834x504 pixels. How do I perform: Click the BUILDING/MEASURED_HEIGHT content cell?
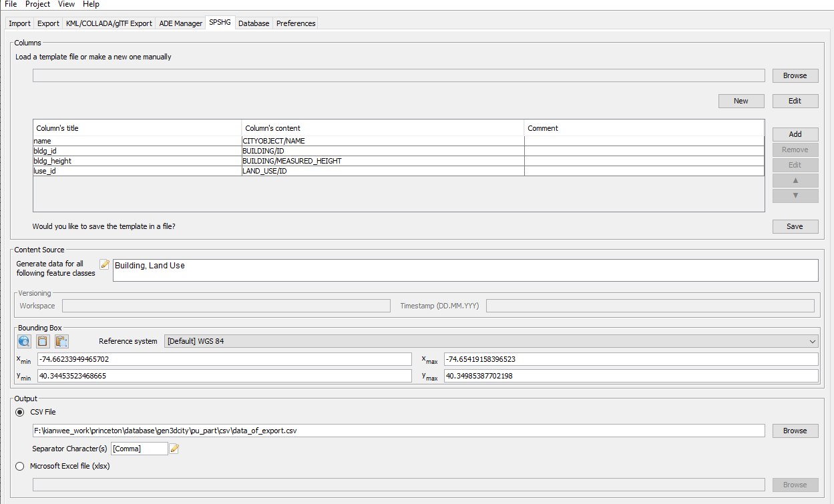pyautogui.click(x=383, y=161)
